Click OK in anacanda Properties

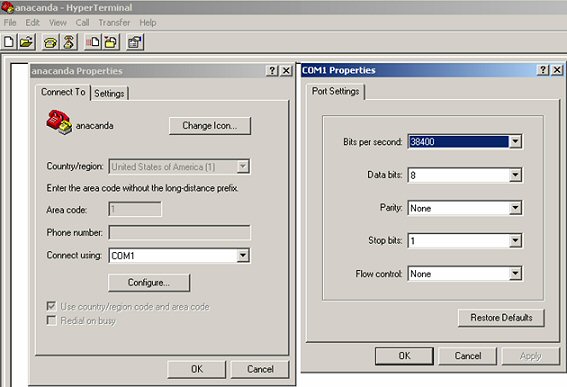[x=197, y=369]
